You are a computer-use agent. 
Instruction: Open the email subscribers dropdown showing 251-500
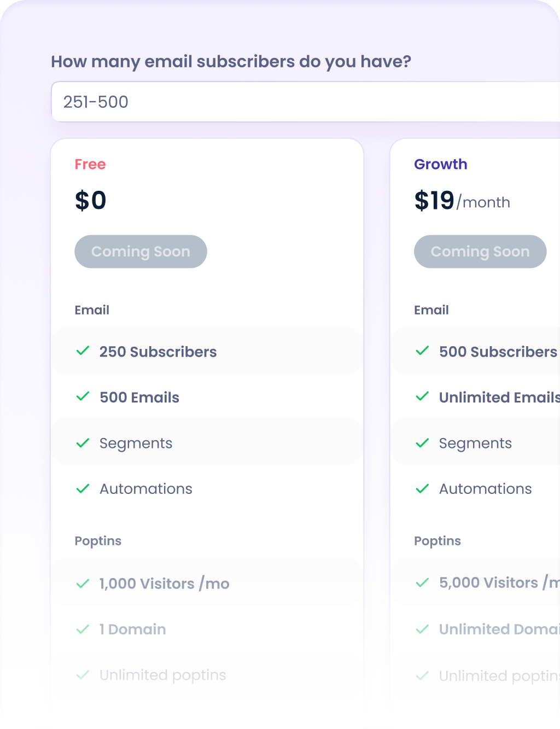pos(306,102)
